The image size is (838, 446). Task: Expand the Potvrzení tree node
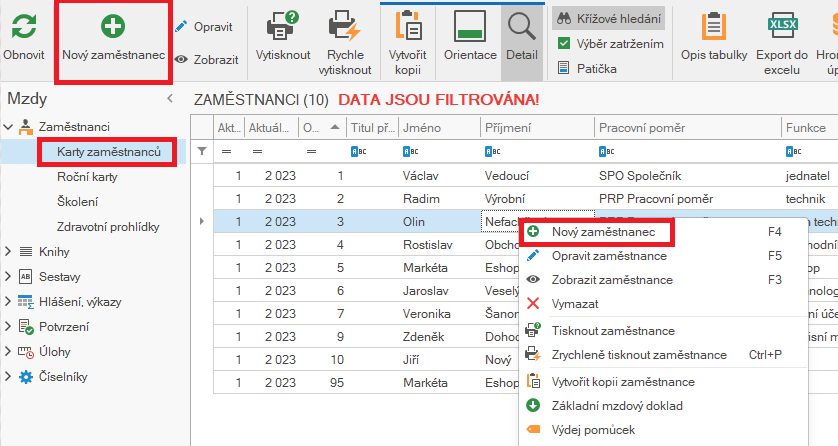(8, 326)
